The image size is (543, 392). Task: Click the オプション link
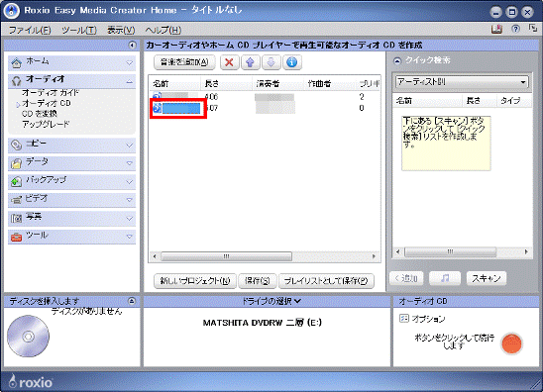[428, 319]
